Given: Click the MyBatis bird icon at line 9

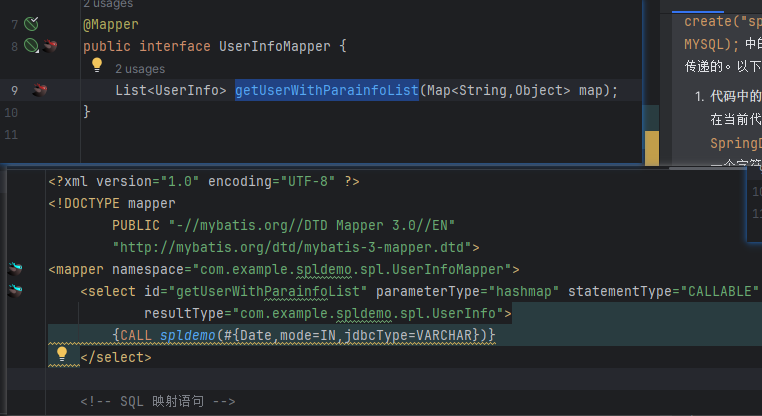Looking at the screenshot, I should pos(40,90).
